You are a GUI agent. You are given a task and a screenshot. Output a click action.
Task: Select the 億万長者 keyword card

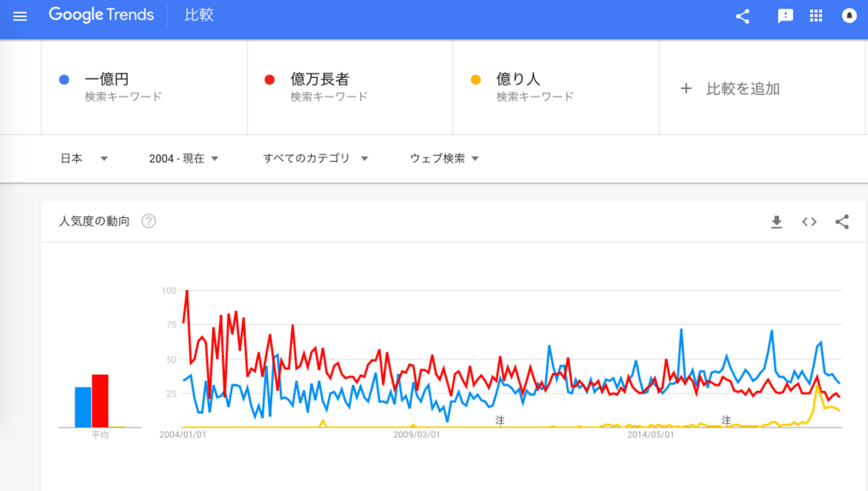[349, 86]
